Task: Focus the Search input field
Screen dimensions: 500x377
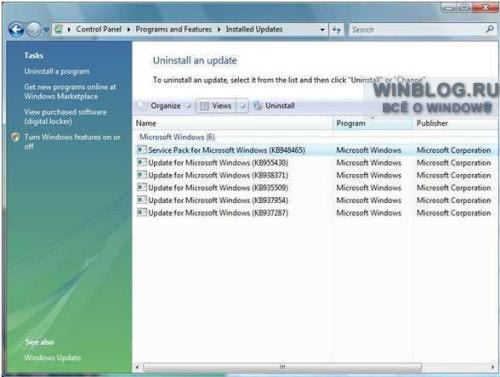Action: 417,30
